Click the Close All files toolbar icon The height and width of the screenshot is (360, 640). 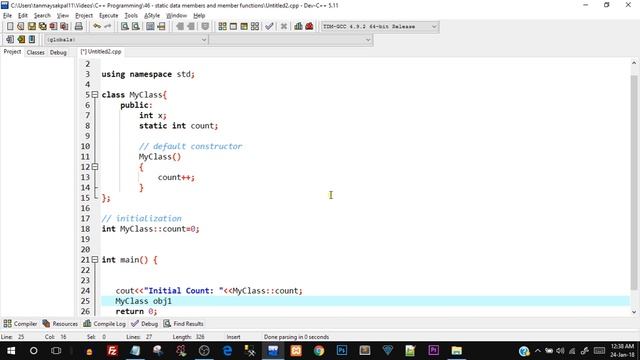tap(64, 27)
